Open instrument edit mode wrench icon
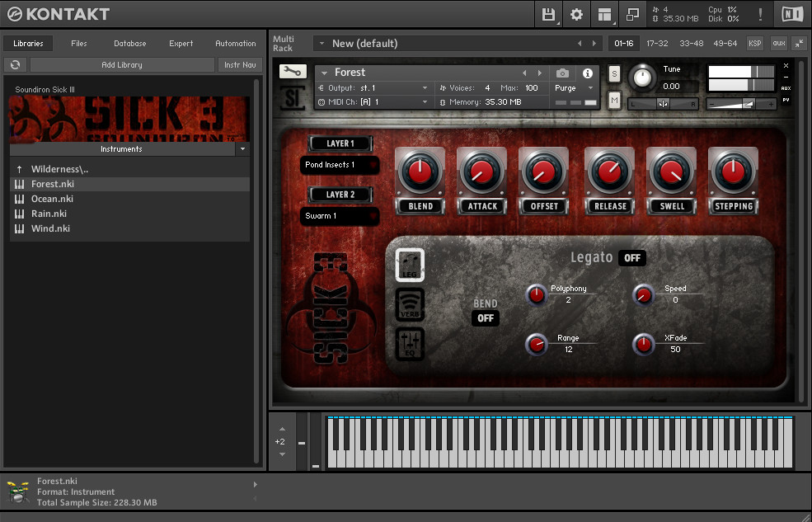 click(x=293, y=72)
